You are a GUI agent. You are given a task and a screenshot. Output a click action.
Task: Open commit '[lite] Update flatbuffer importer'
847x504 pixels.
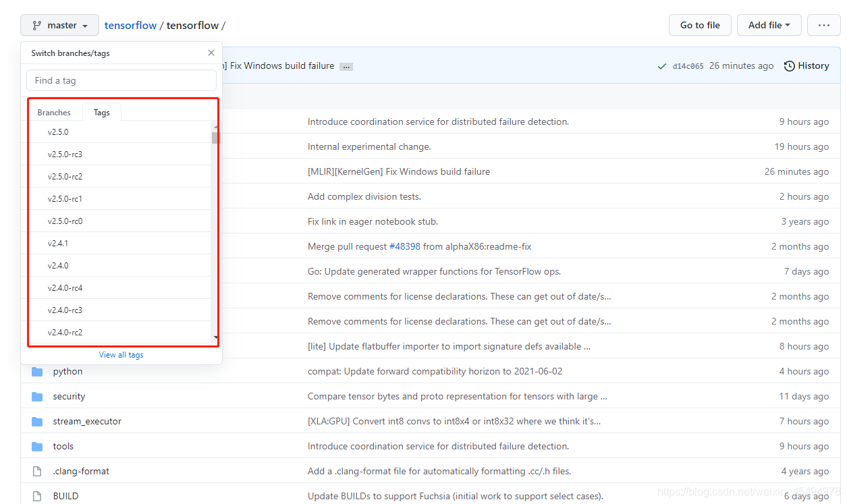(449, 346)
